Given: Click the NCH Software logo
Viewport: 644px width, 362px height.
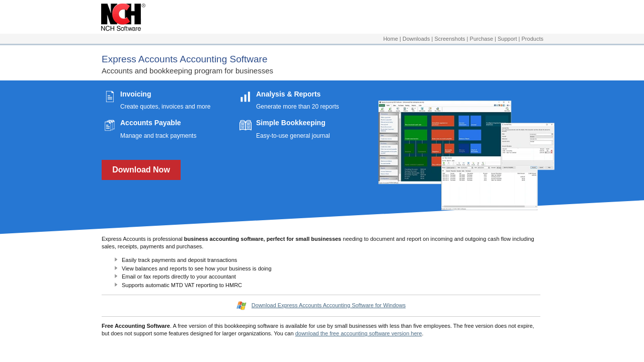Looking at the screenshot, I should pos(123,17).
